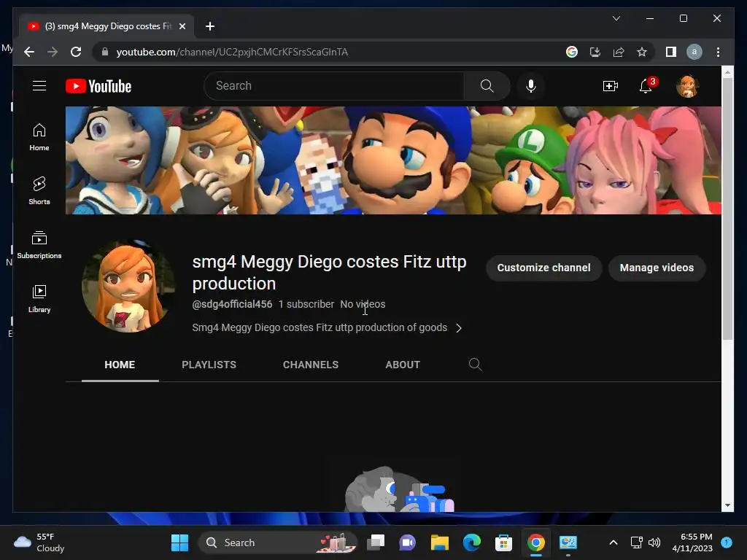Expand channel description chevron

(458, 328)
